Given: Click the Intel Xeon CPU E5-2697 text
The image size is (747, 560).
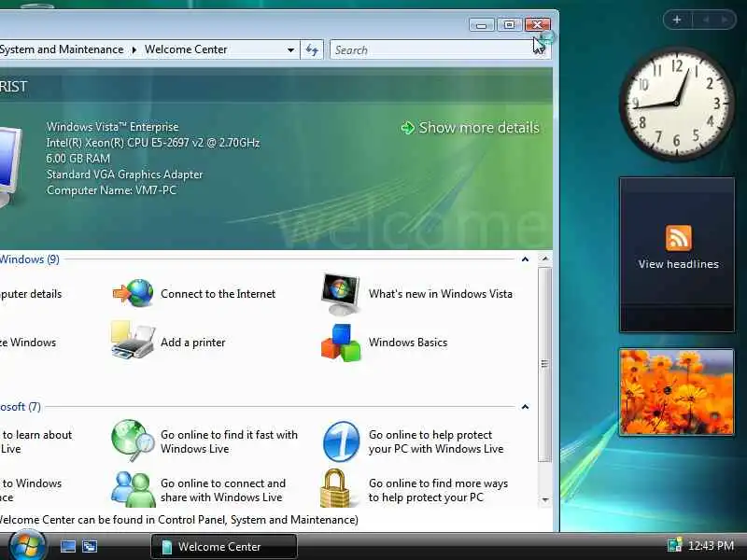Looking at the screenshot, I should click(153, 143).
